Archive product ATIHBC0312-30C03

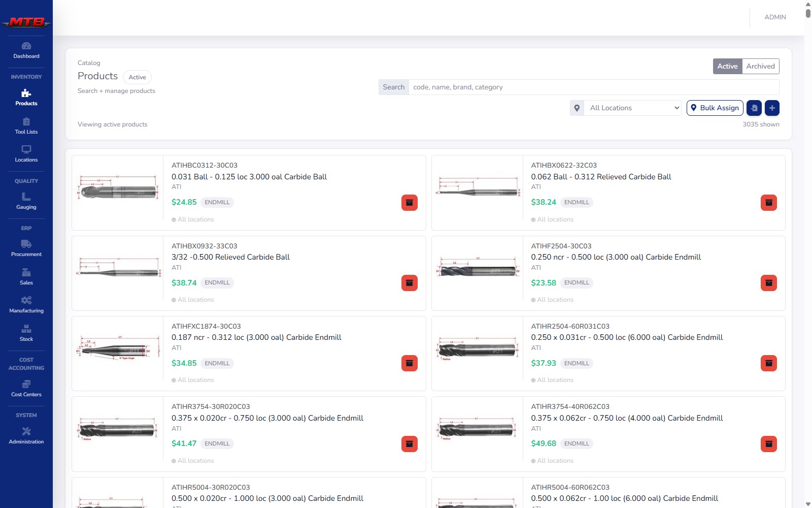pyautogui.click(x=410, y=203)
